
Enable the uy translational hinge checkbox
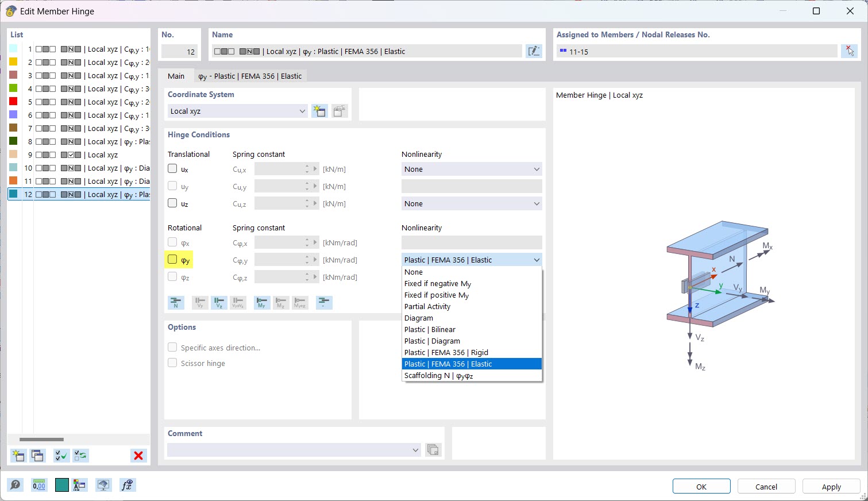pyautogui.click(x=172, y=186)
